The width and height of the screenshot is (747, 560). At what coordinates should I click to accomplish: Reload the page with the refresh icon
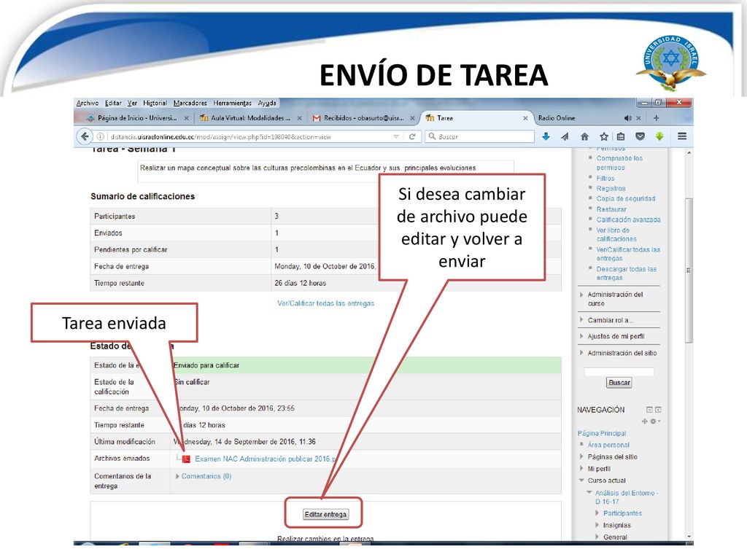(x=413, y=136)
